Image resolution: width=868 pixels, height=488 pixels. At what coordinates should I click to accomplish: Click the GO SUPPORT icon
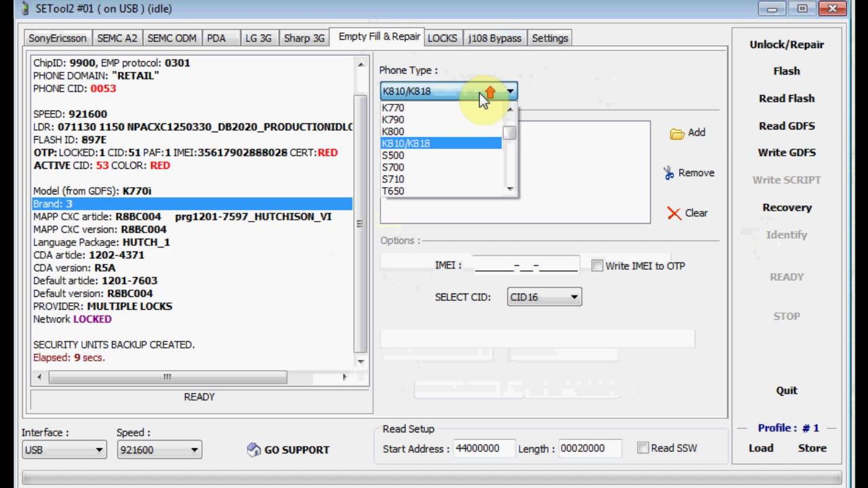[x=254, y=449]
